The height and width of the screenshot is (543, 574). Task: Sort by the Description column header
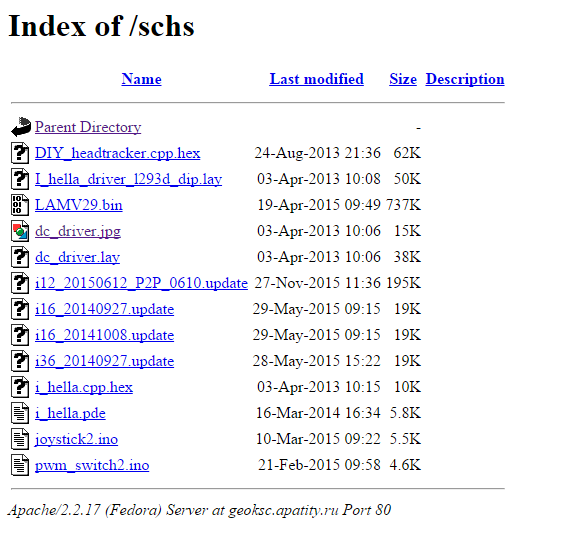[x=465, y=79]
